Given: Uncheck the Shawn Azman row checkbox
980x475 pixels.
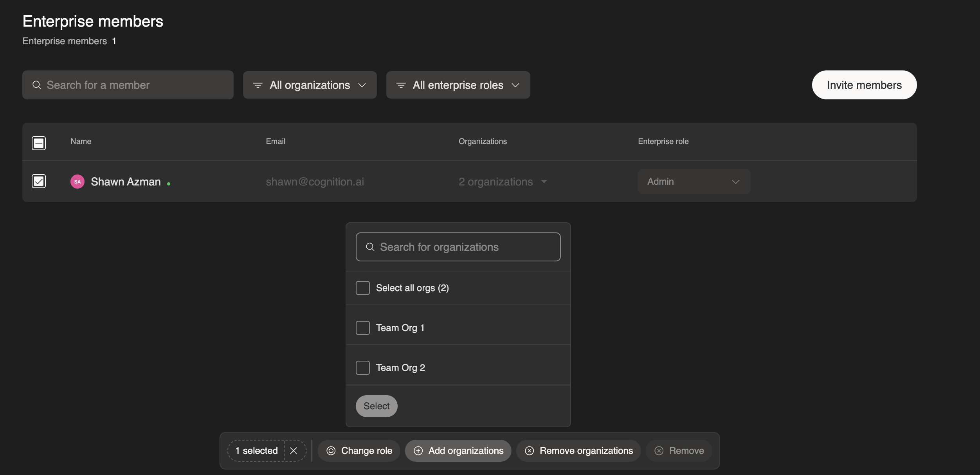Looking at the screenshot, I should click(39, 181).
